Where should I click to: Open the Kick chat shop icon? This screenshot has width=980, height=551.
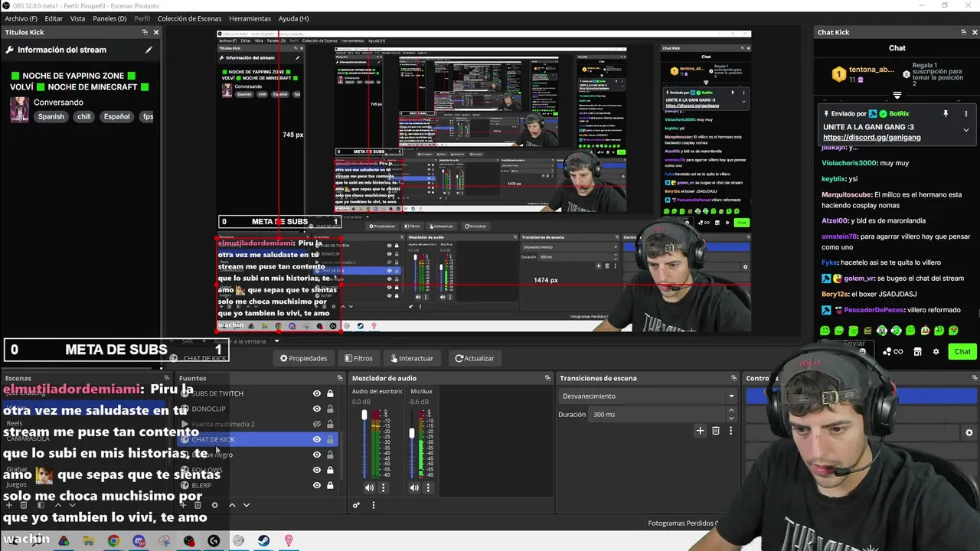pyautogui.click(x=917, y=351)
